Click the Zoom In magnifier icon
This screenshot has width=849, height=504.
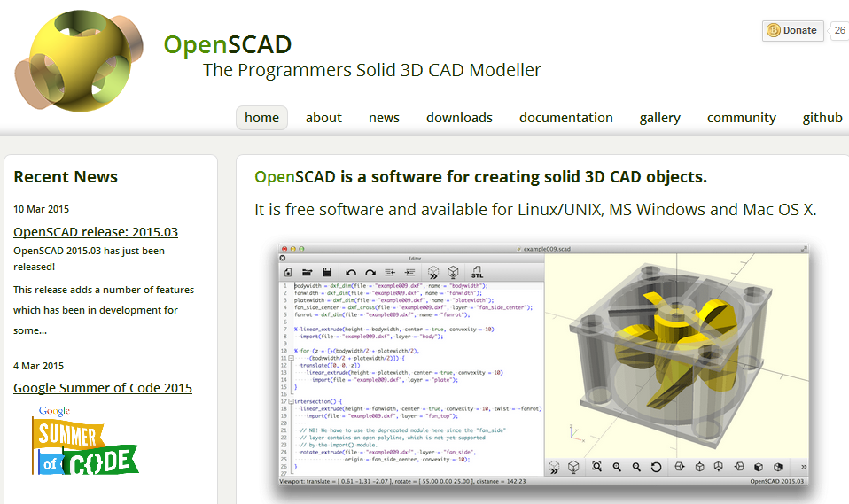tap(617, 467)
